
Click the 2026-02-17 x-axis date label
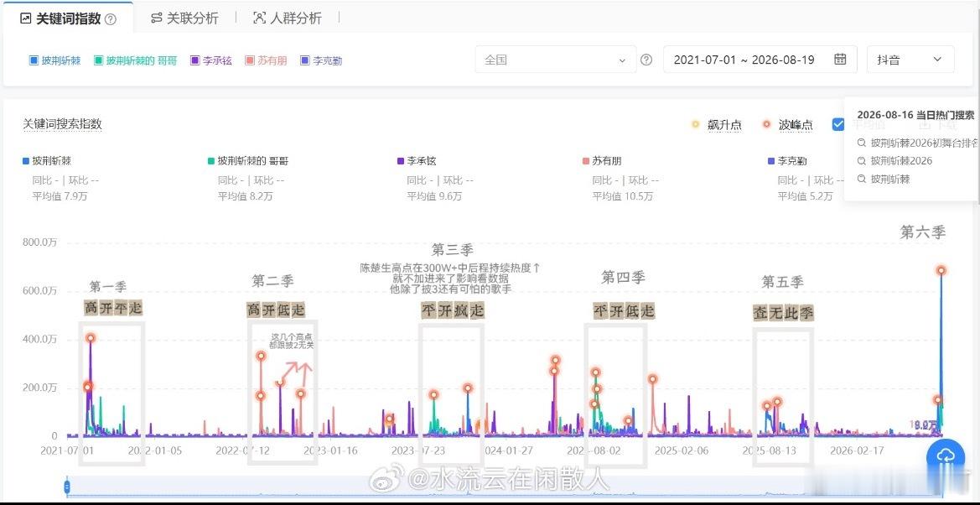857,450
